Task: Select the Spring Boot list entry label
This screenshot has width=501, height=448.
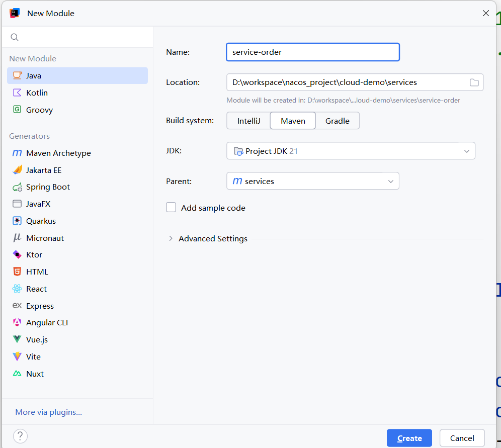Action: pos(48,187)
